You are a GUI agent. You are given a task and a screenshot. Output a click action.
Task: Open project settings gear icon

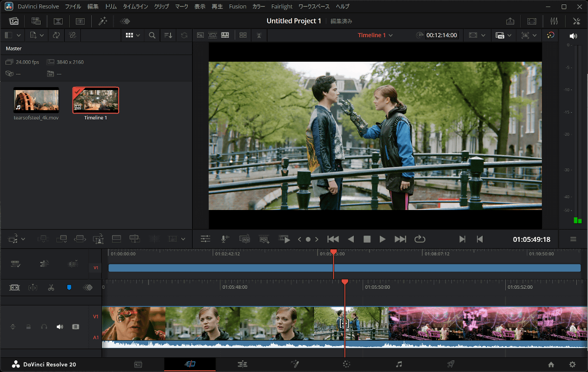(572, 364)
